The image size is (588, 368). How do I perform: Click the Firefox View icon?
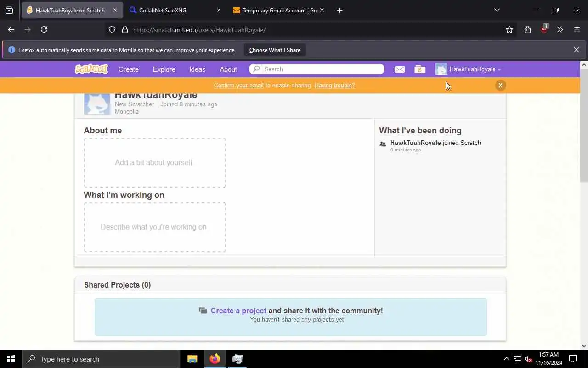tap(9, 10)
